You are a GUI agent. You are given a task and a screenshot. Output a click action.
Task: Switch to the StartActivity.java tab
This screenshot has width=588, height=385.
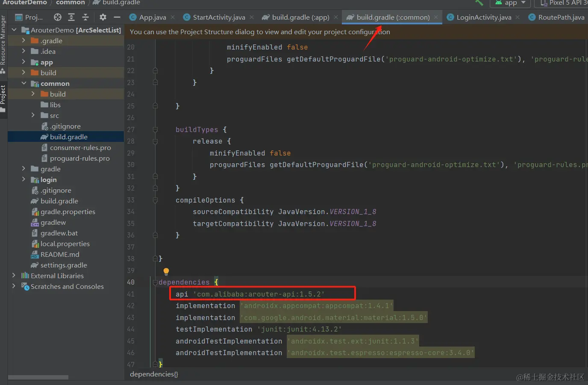218,17
